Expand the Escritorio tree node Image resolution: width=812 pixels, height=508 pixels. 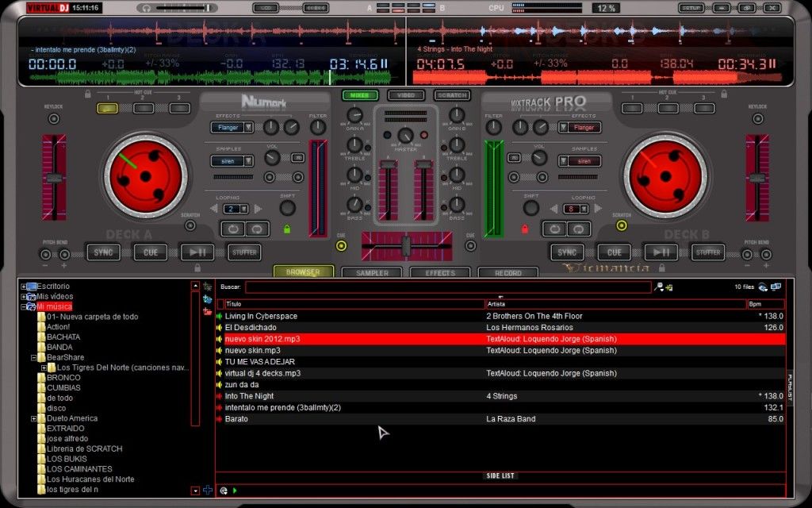click(x=23, y=286)
